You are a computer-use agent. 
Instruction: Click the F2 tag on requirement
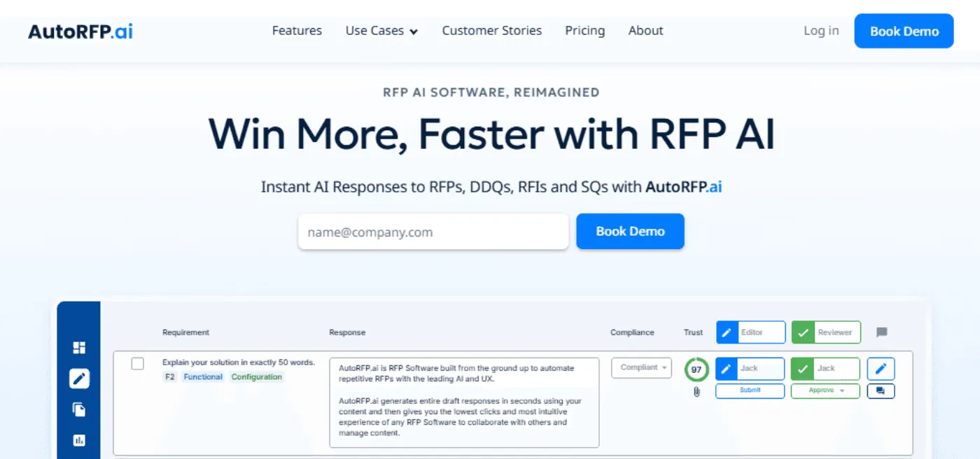tap(169, 377)
